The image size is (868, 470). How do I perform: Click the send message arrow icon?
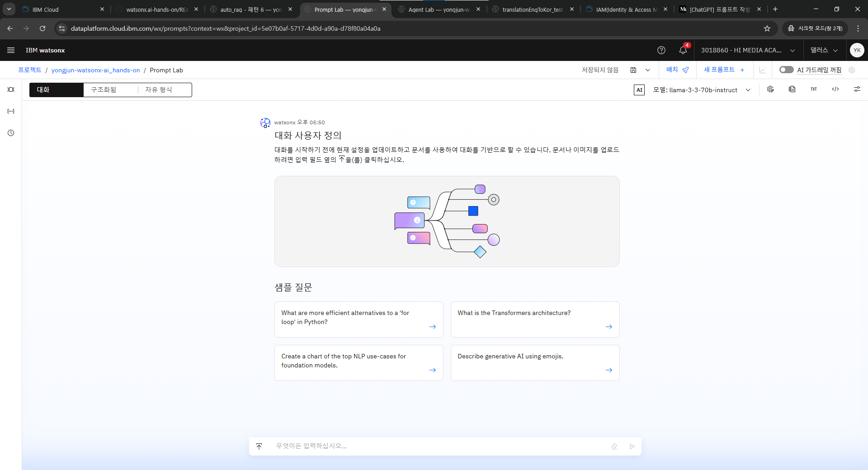tap(632, 446)
